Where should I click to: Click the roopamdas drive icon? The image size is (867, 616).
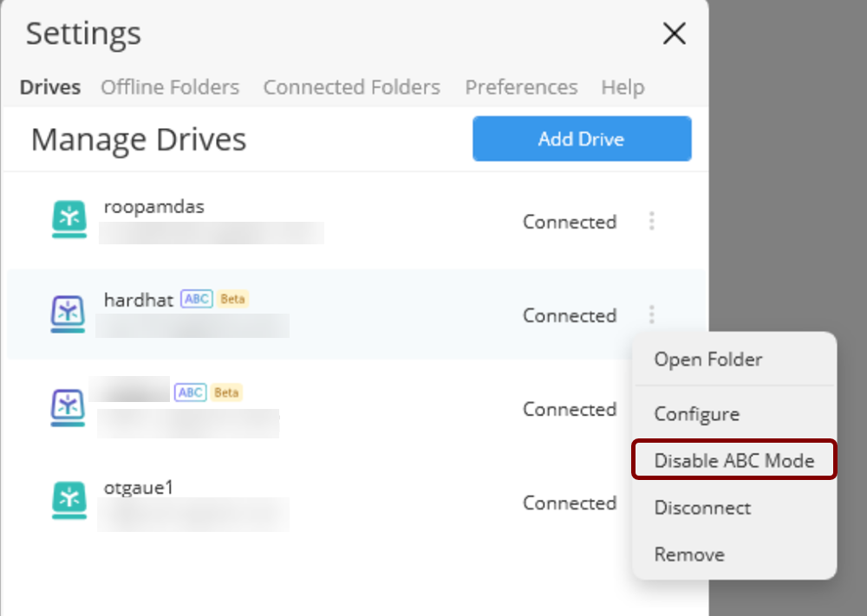[x=68, y=219]
